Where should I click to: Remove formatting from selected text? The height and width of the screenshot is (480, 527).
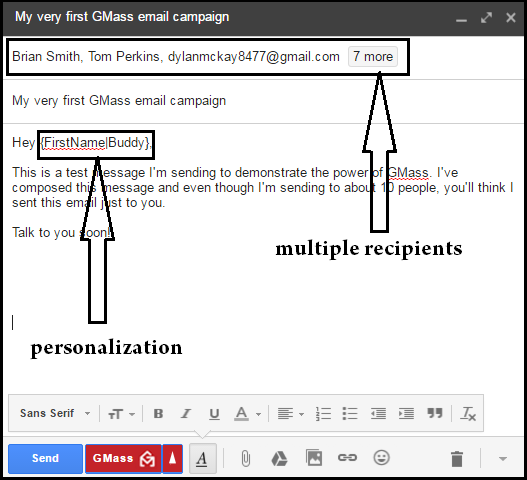pyautogui.click(x=469, y=414)
